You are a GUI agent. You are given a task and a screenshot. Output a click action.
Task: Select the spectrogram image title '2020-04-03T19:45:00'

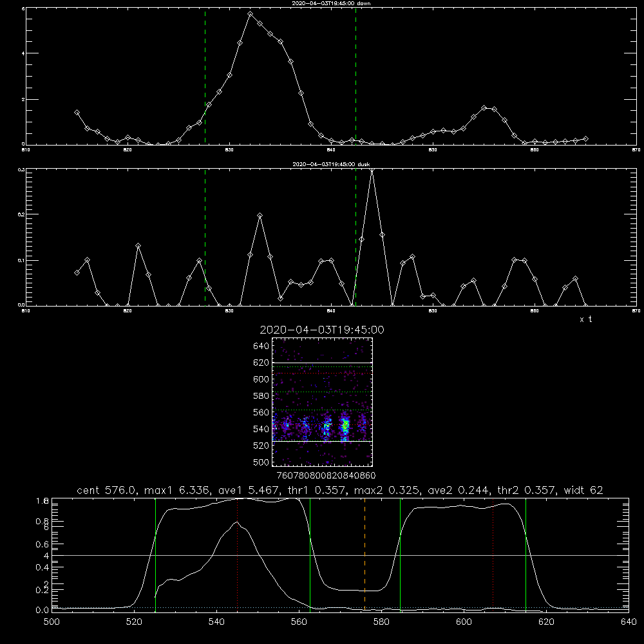pos(322,330)
